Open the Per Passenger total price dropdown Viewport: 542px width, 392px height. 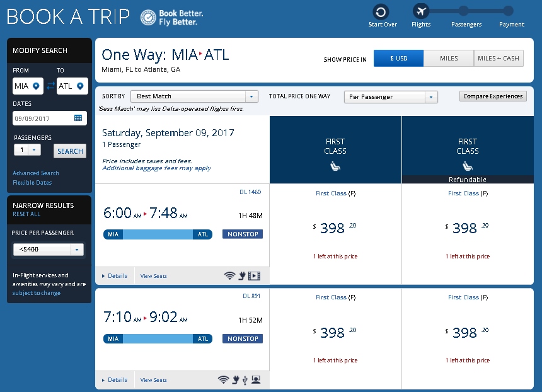click(391, 97)
